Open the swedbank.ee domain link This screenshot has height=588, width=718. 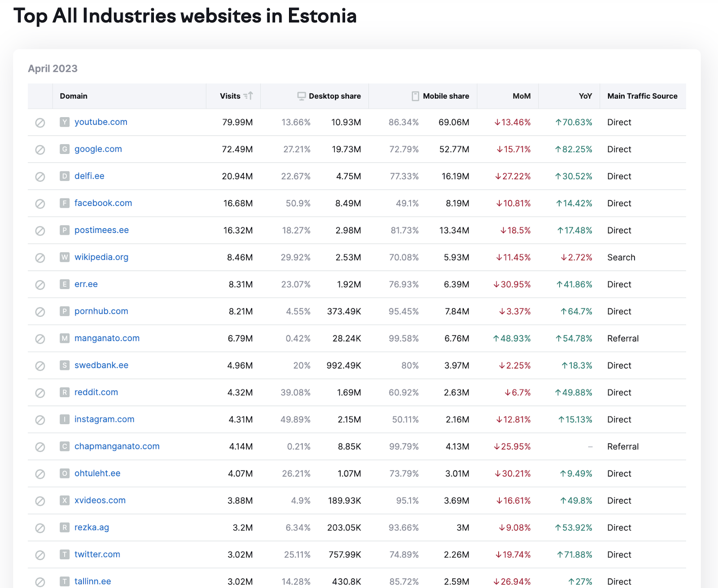click(101, 365)
